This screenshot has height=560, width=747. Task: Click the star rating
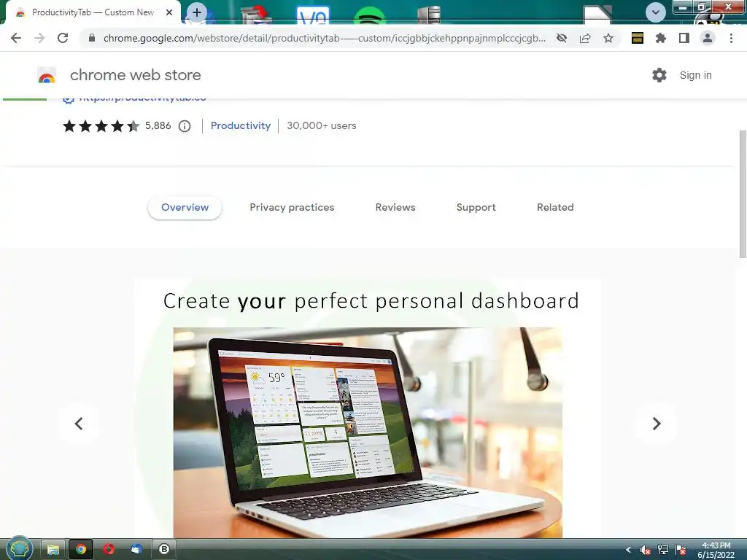(101, 126)
